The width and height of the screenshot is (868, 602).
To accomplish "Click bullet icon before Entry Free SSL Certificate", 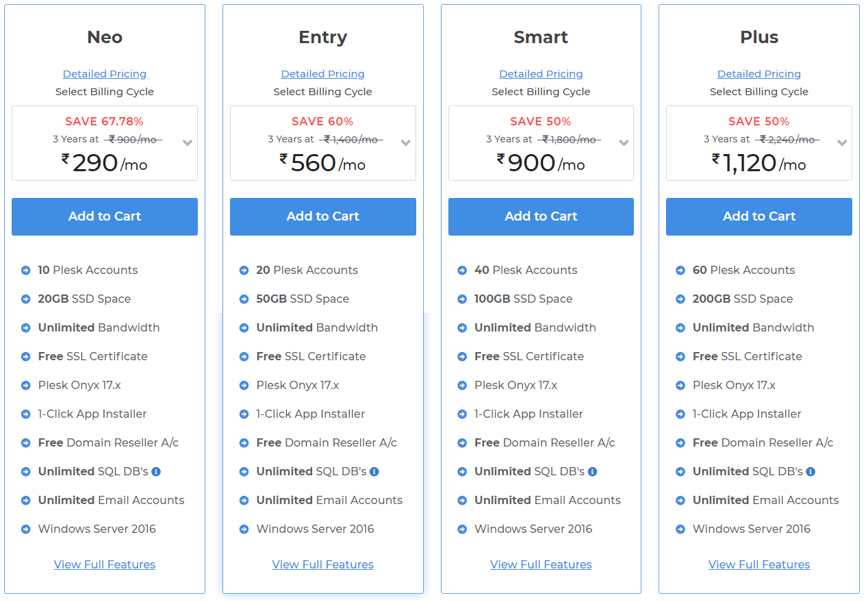I will click(x=244, y=357).
